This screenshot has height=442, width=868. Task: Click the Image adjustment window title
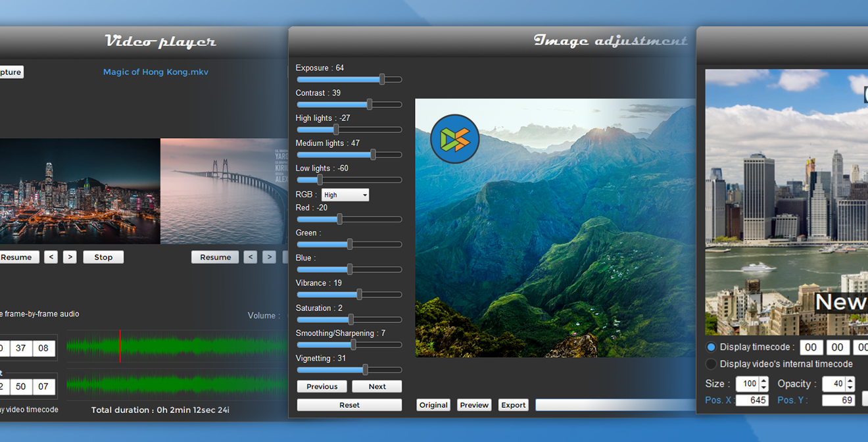tap(611, 41)
